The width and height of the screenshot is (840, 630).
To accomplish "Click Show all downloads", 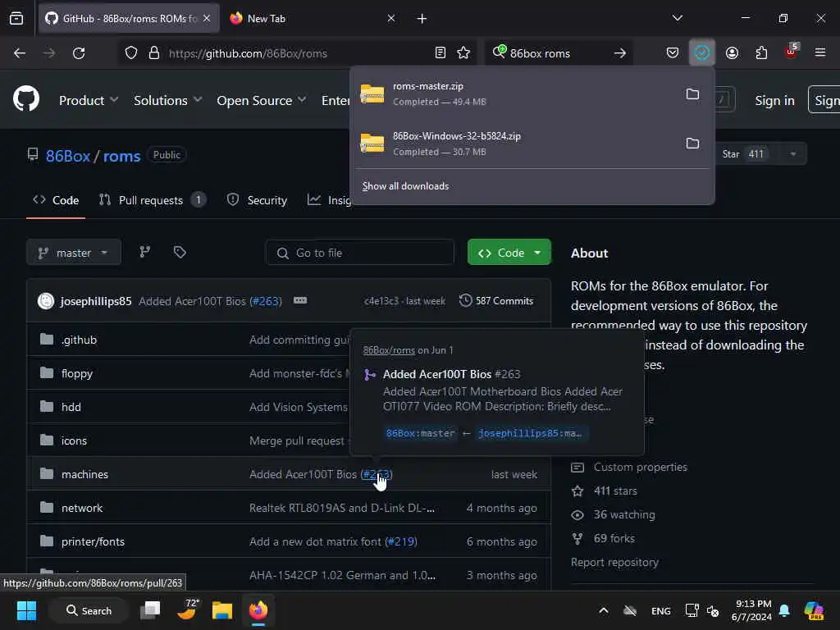I will coord(405,186).
